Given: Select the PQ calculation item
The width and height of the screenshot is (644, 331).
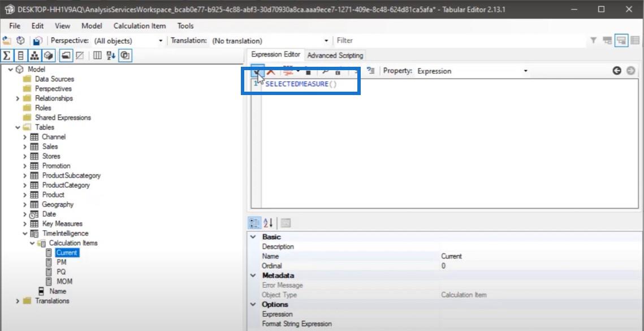Looking at the screenshot, I should pyautogui.click(x=61, y=272).
